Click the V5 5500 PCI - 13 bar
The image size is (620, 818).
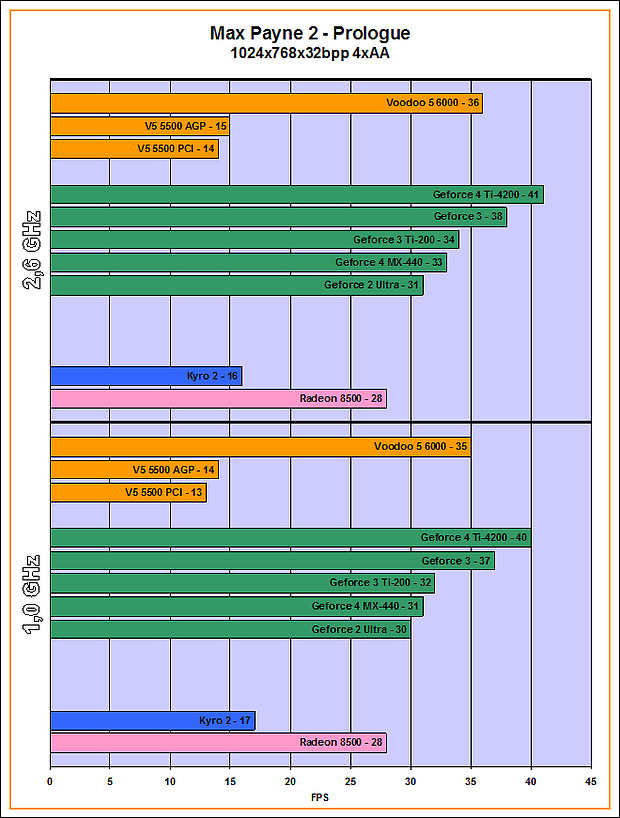point(128,493)
